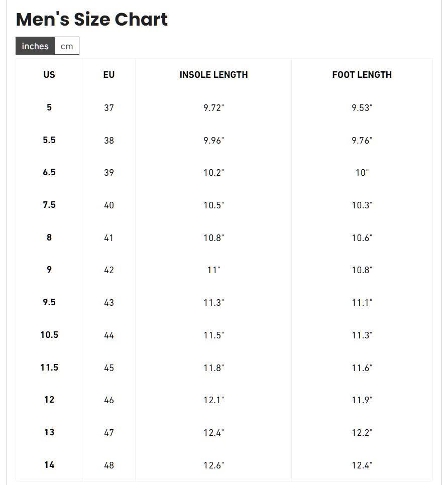Screen dimensions: 448x485
Task: Click foot length 11.9" cell
Action: [x=362, y=400]
